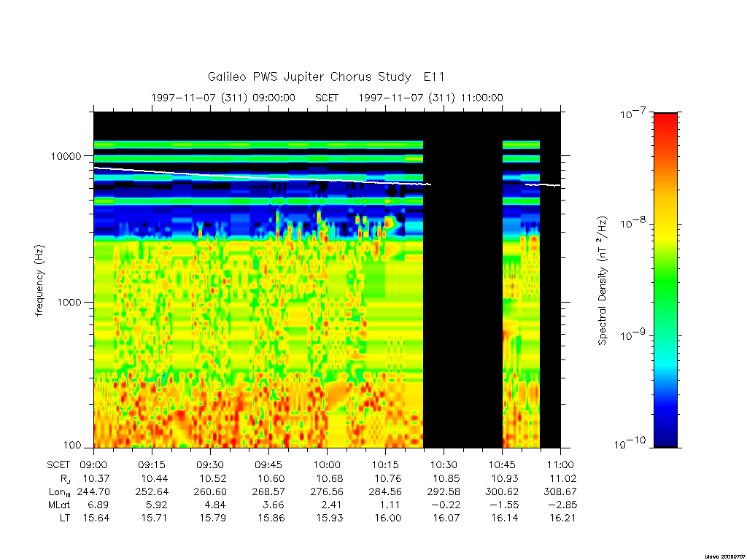Click the RJ value "10.37"
747x560 pixels.
point(96,478)
